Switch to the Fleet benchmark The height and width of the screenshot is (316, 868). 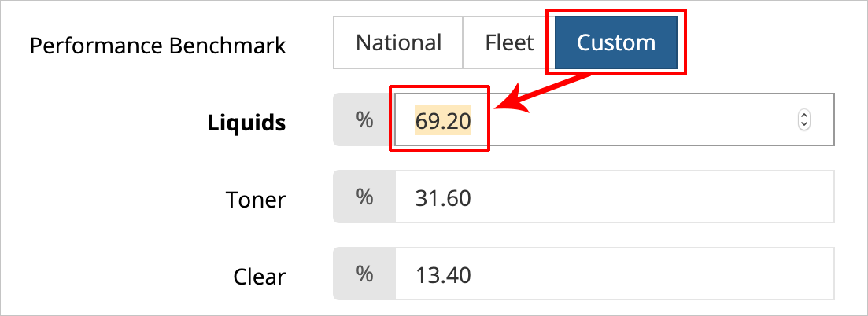click(509, 42)
